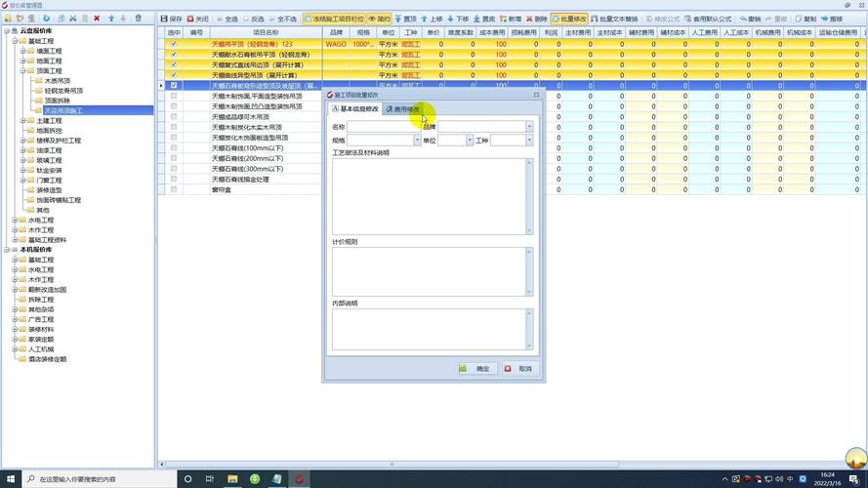Uncheck the 天棚吊平顶 123 row checkbox
This screenshot has height=488, width=868.
(x=174, y=44)
